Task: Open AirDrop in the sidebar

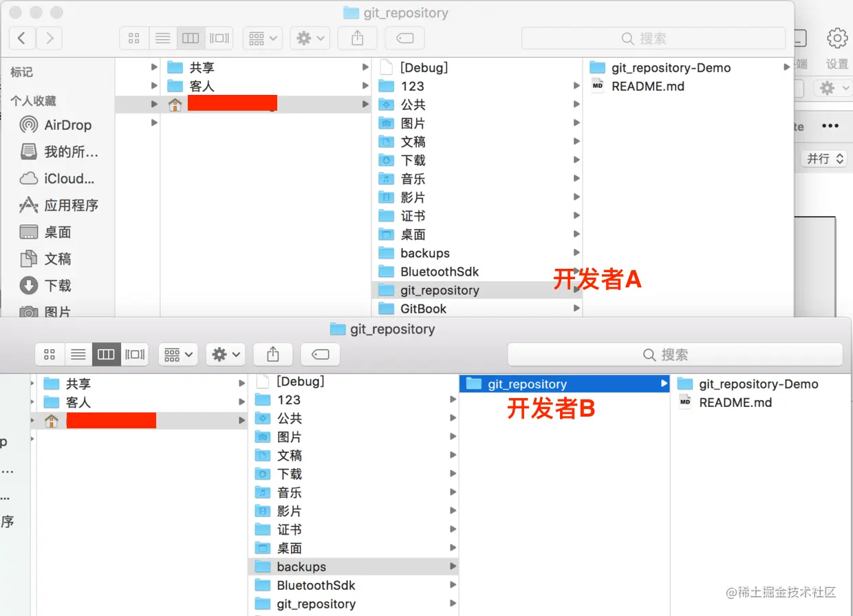Action: pyautogui.click(x=56, y=125)
